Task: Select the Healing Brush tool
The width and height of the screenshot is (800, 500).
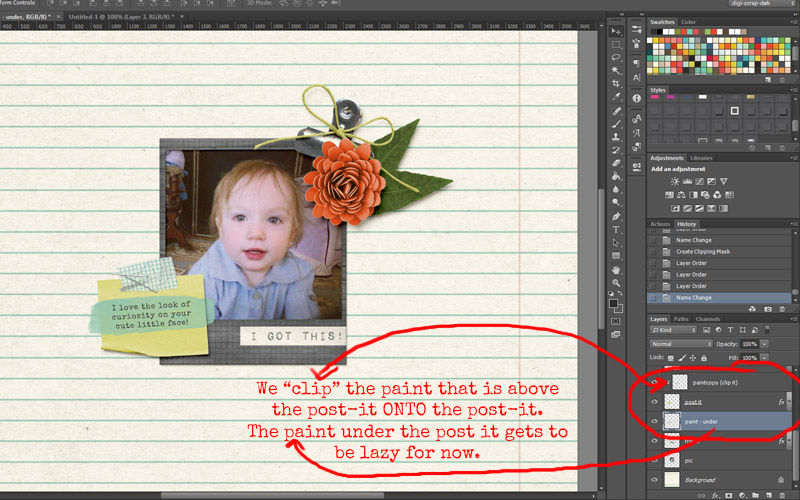Action: point(616,110)
